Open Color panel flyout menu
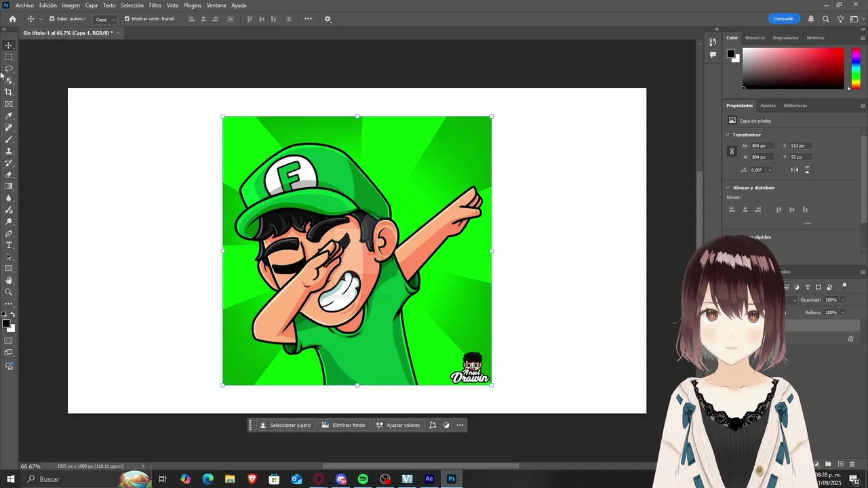Viewport: 868px width, 488px height. coord(863,38)
